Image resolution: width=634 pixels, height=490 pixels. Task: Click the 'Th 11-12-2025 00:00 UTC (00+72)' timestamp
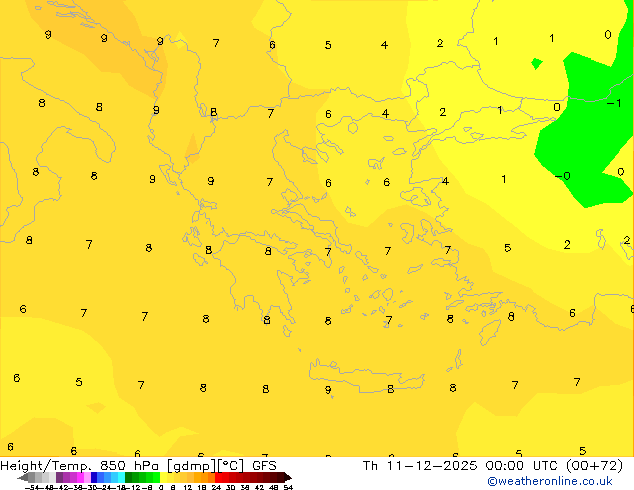click(x=492, y=466)
